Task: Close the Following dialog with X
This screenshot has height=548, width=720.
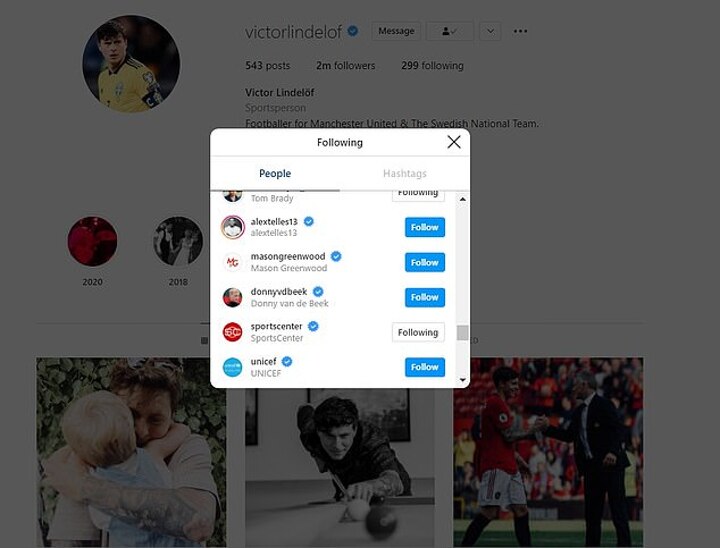Action: pos(454,142)
